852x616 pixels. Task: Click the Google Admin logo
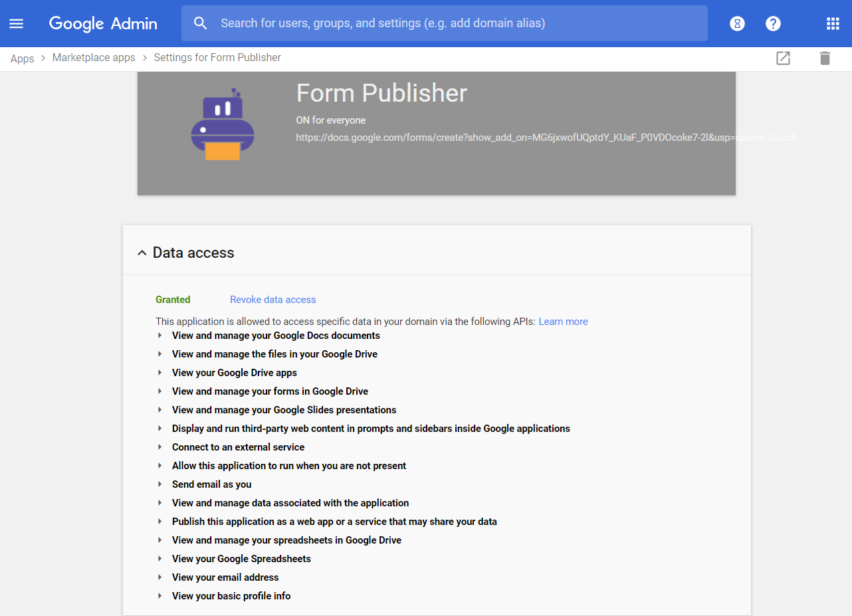point(103,23)
